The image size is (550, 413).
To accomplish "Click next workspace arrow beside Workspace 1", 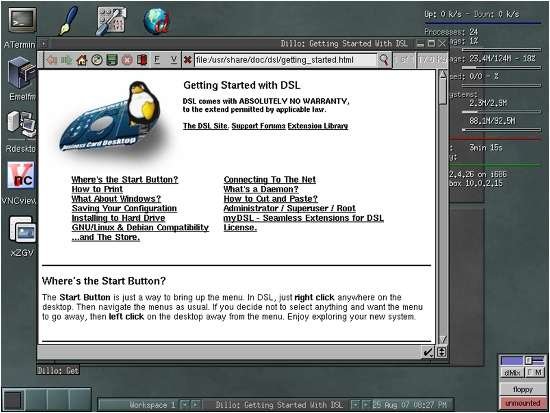I will point(195,405).
